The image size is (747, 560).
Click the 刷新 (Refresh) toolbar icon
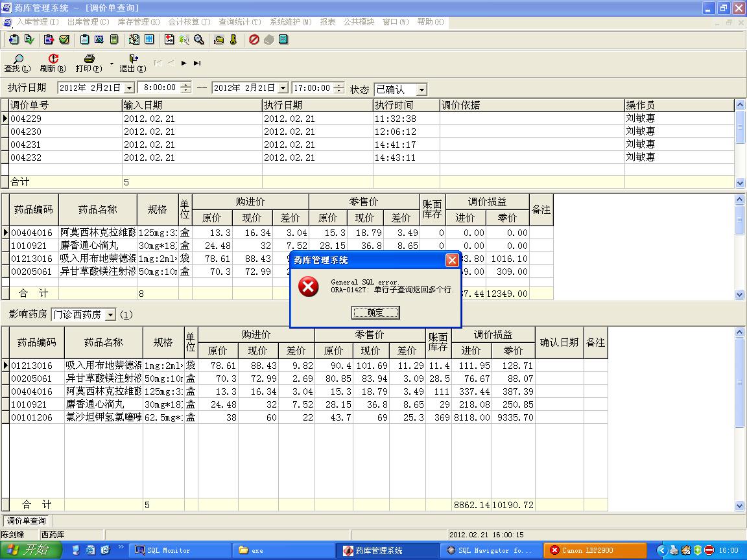coord(53,59)
